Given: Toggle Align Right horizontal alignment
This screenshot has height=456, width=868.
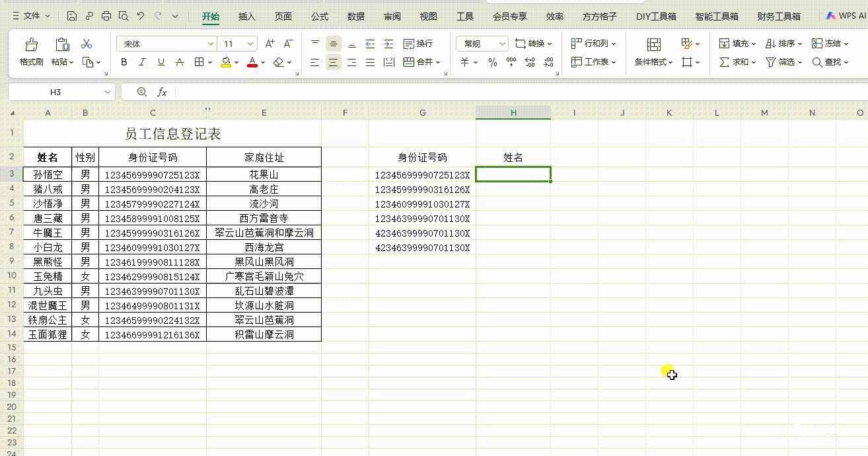Looking at the screenshot, I should click(352, 62).
